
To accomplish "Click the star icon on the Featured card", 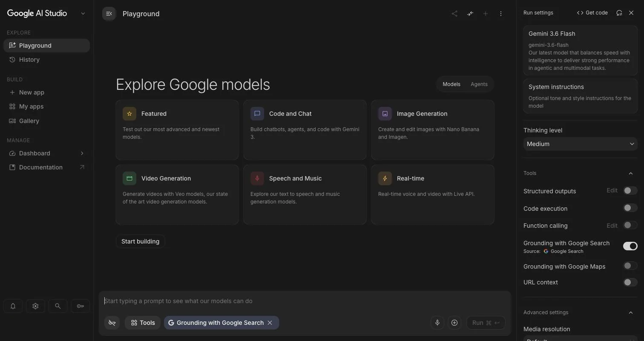I will point(129,114).
